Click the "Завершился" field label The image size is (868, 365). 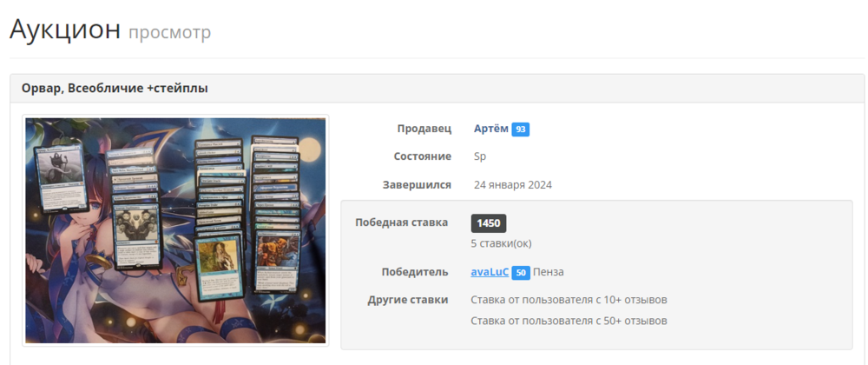coord(417,185)
